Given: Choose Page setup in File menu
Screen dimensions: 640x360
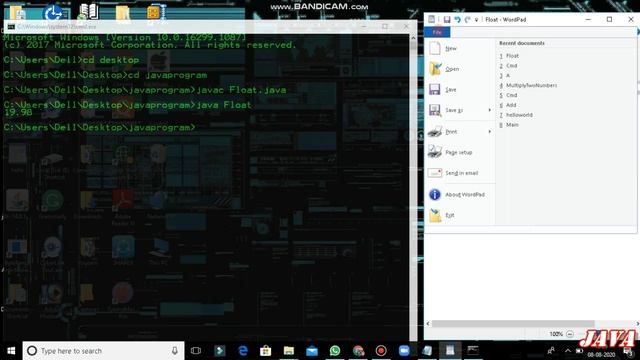Looking at the screenshot, I should click(x=459, y=152).
